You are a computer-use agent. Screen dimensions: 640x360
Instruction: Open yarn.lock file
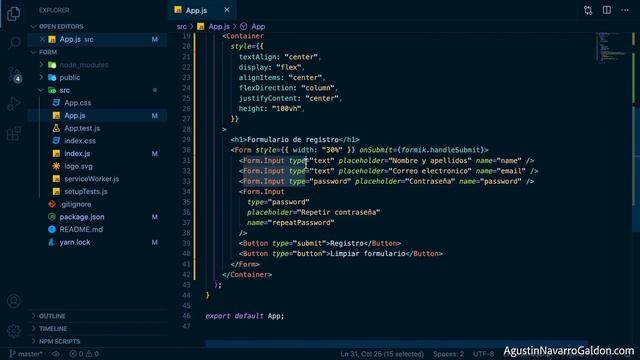(x=98, y=242)
